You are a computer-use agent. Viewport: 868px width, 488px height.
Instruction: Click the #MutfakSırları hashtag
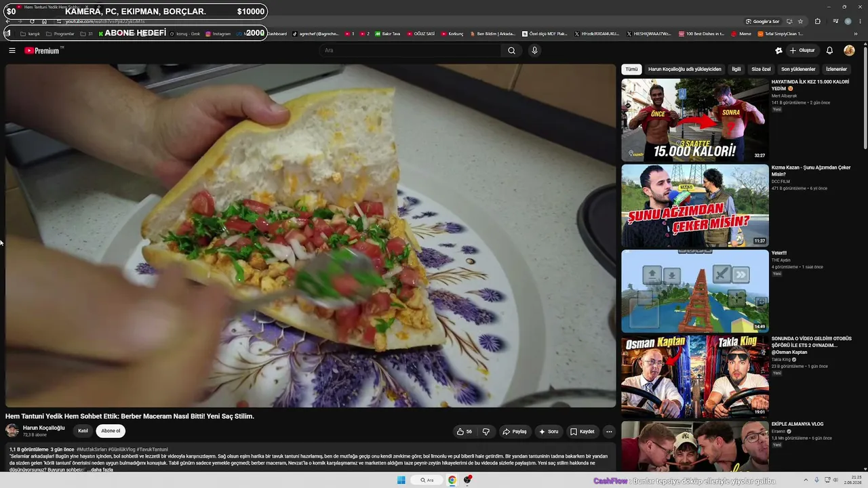[x=92, y=449]
